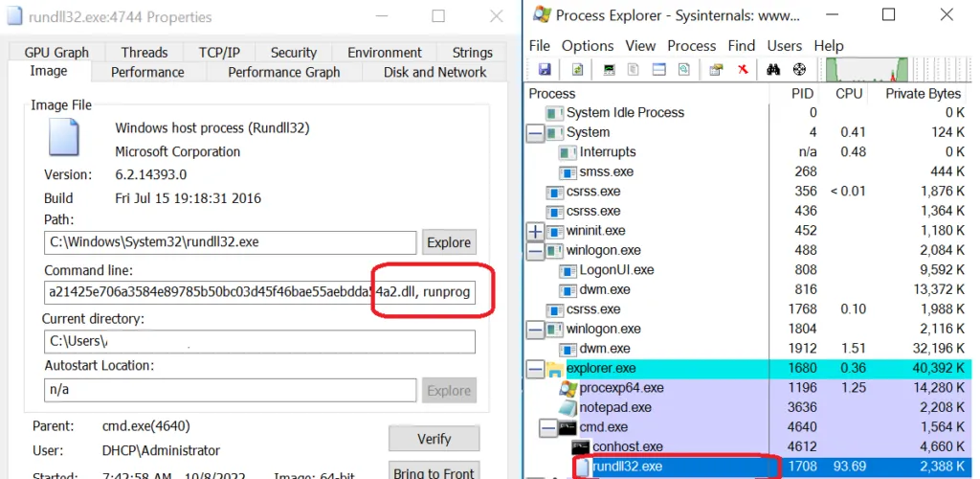Click the Bring to Front button
Screen dimensions: 980x479
tap(434, 470)
